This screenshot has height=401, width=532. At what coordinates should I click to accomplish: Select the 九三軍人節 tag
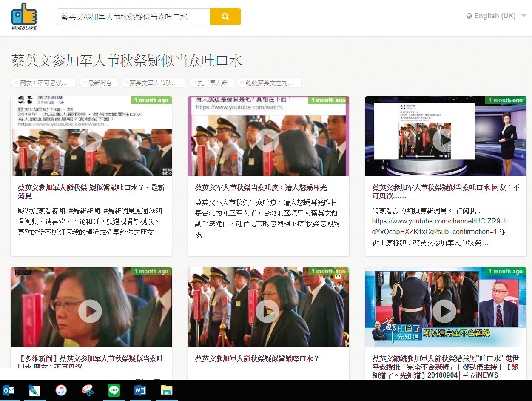[x=211, y=83]
